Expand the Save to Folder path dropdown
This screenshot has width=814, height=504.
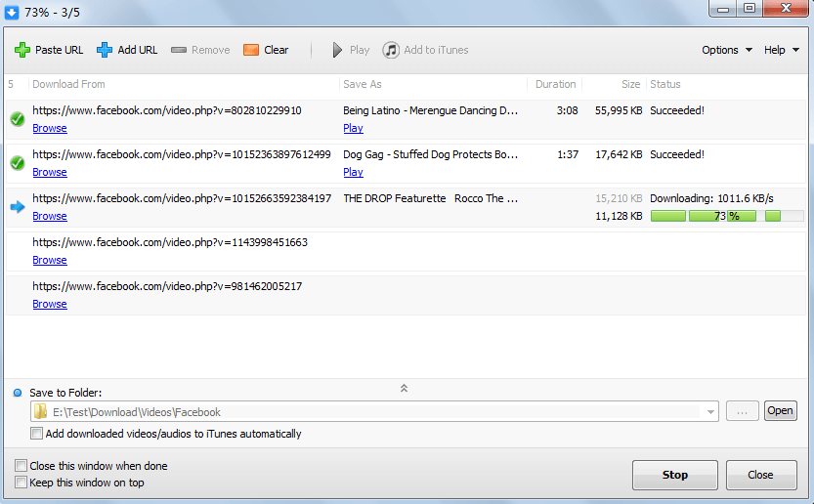tap(710, 412)
